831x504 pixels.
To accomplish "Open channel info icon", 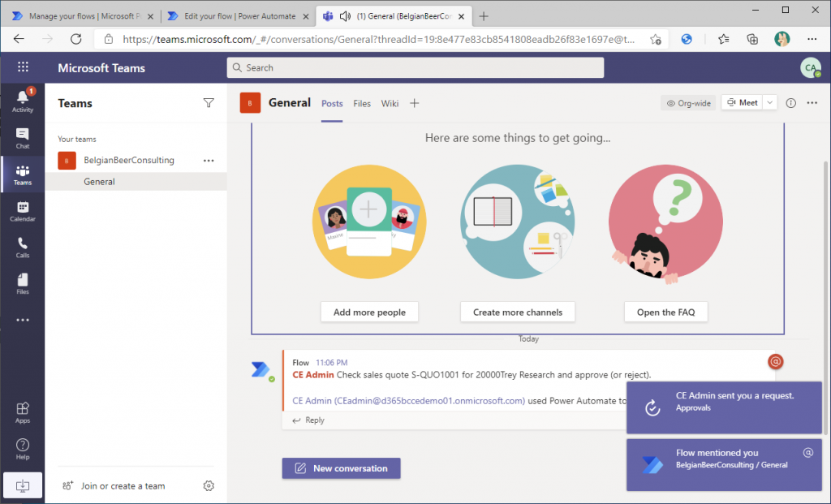I will coord(790,103).
